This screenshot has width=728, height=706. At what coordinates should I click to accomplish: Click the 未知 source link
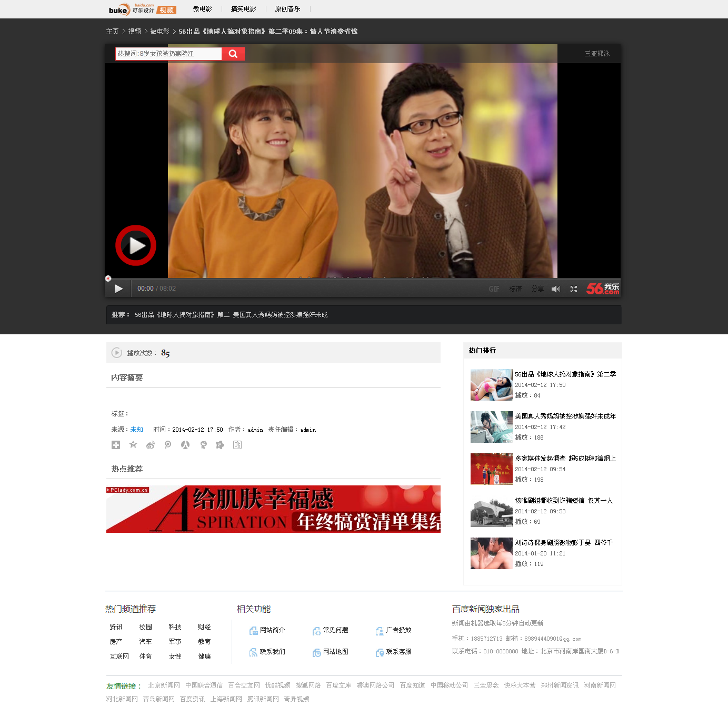point(137,430)
